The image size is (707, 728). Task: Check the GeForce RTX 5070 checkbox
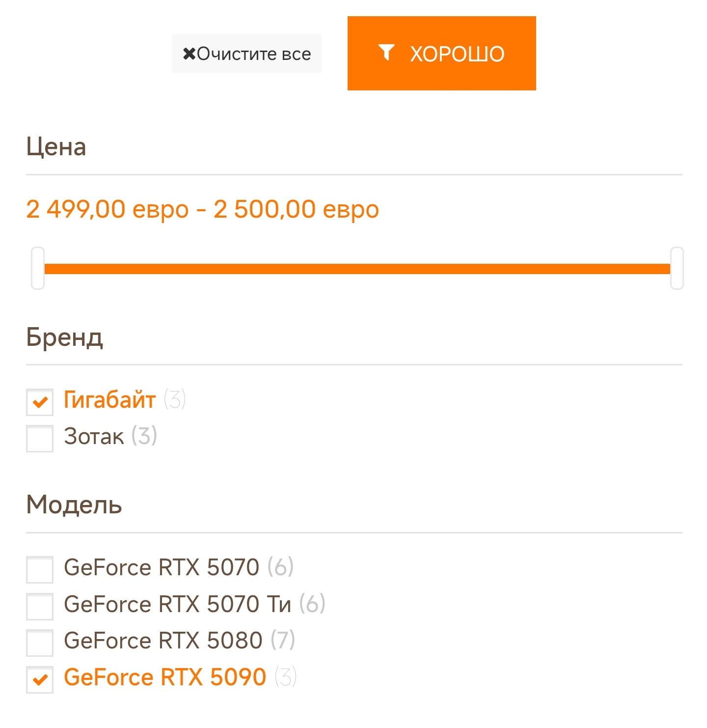tap(40, 569)
